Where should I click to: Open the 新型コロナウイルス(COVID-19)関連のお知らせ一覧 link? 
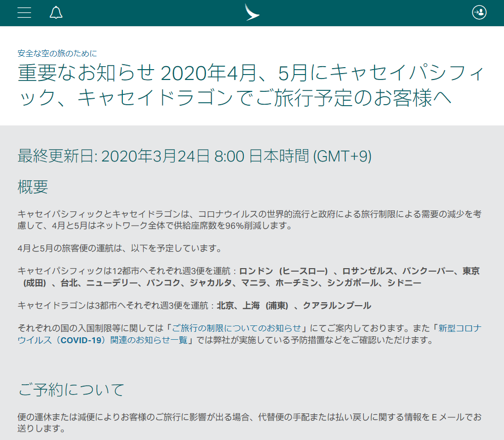pos(249,334)
